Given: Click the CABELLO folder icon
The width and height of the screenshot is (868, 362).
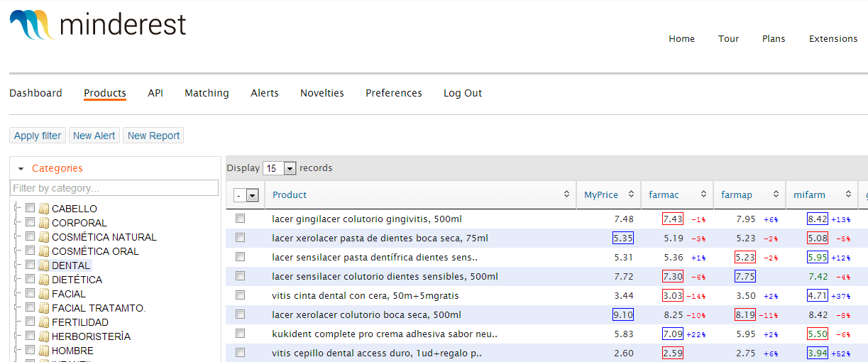Looking at the screenshot, I should point(44,209).
